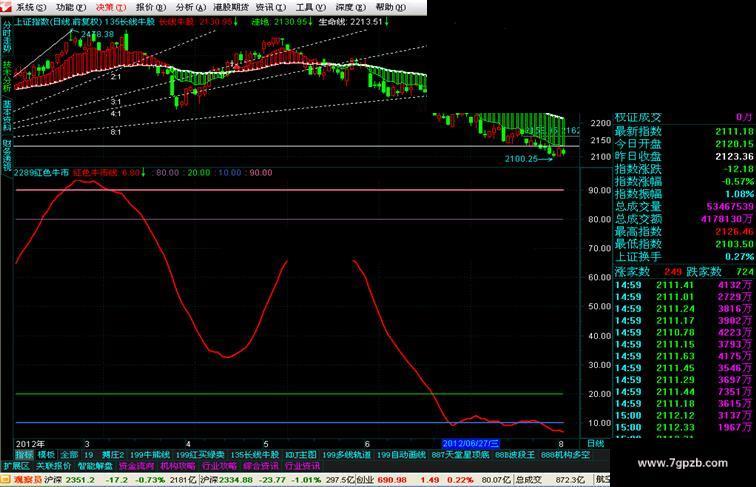Select the 199多线轨道 indicator

coord(347,455)
